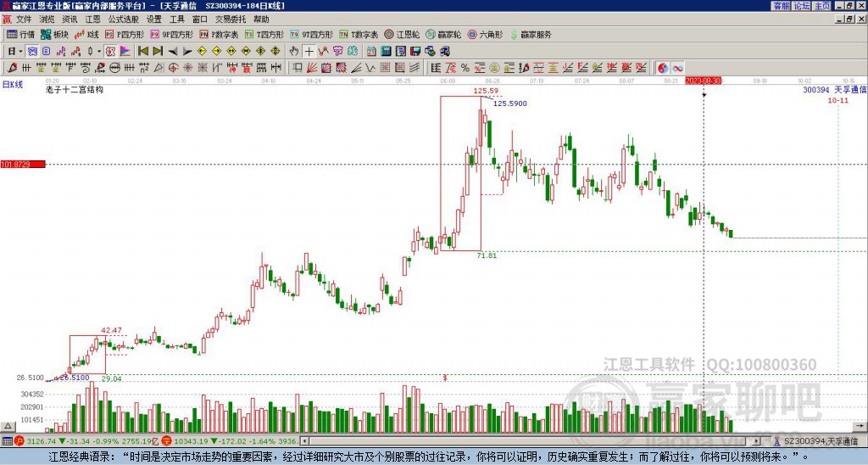Screen dimensions: 868x465
Task: Click the infinity loop icon
Action: (x=677, y=68)
